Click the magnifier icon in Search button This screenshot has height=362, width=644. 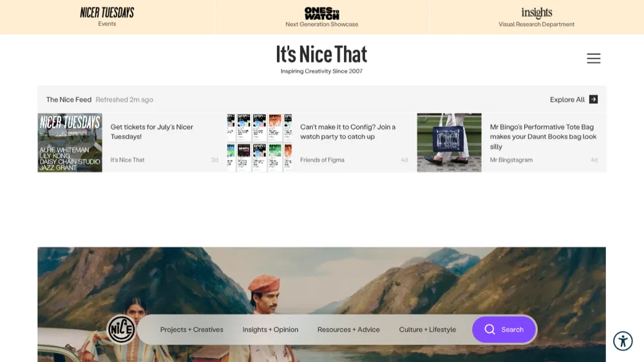coord(489,329)
